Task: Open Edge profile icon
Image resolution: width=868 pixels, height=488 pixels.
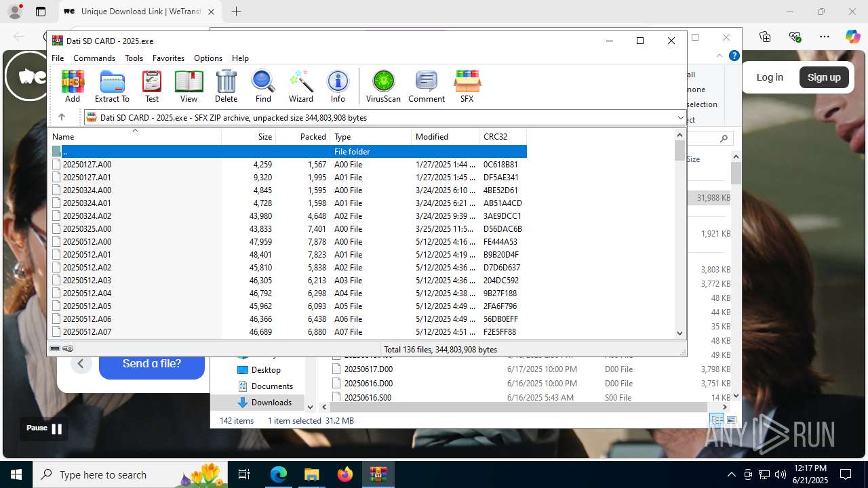Action: tap(14, 12)
